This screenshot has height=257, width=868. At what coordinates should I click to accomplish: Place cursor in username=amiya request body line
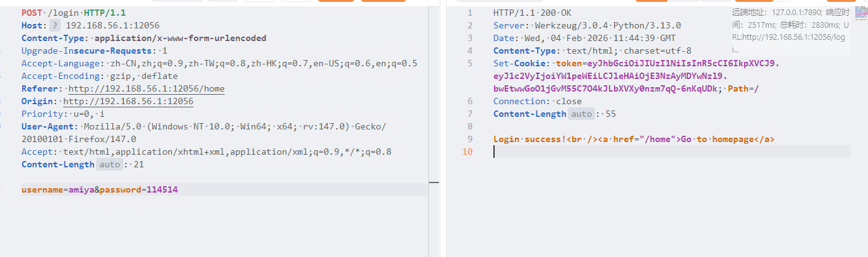99,189
